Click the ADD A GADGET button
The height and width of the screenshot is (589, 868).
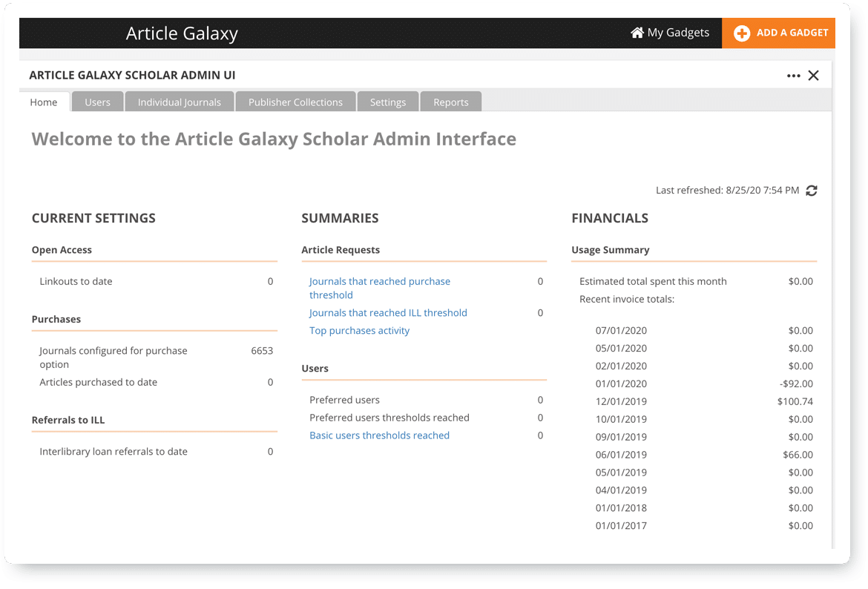[x=778, y=33]
